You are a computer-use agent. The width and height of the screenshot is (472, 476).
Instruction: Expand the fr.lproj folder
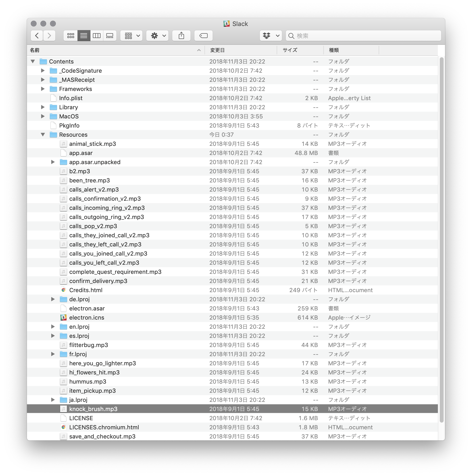click(53, 354)
